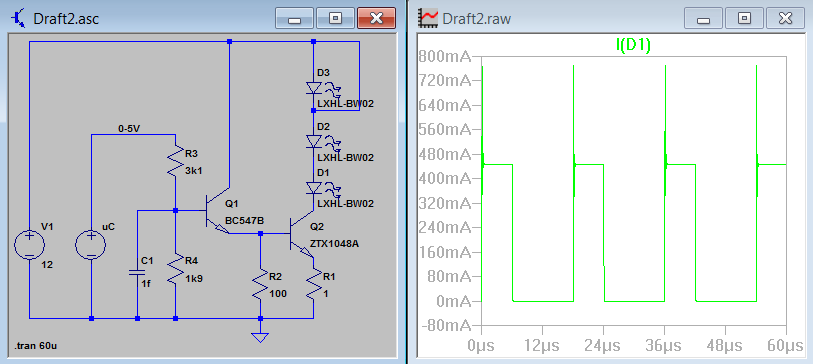Click the 0-5V net label
Image resolution: width=813 pixels, height=364 pixels.
[129, 129]
